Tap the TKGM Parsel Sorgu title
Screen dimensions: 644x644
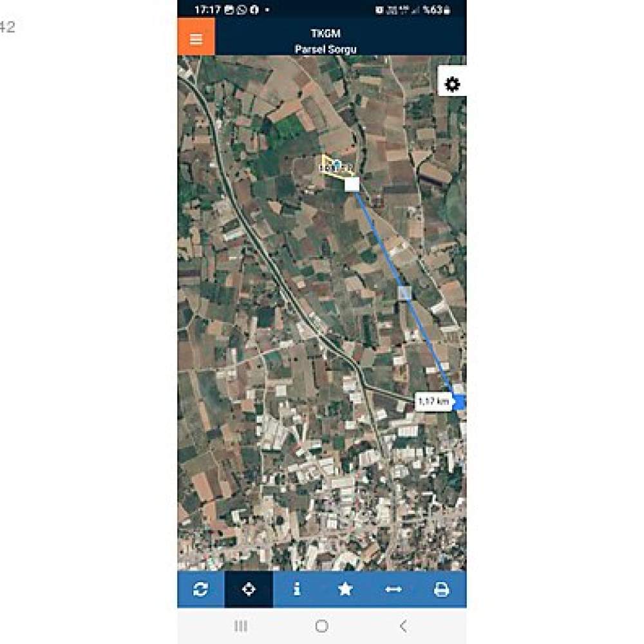tap(325, 41)
